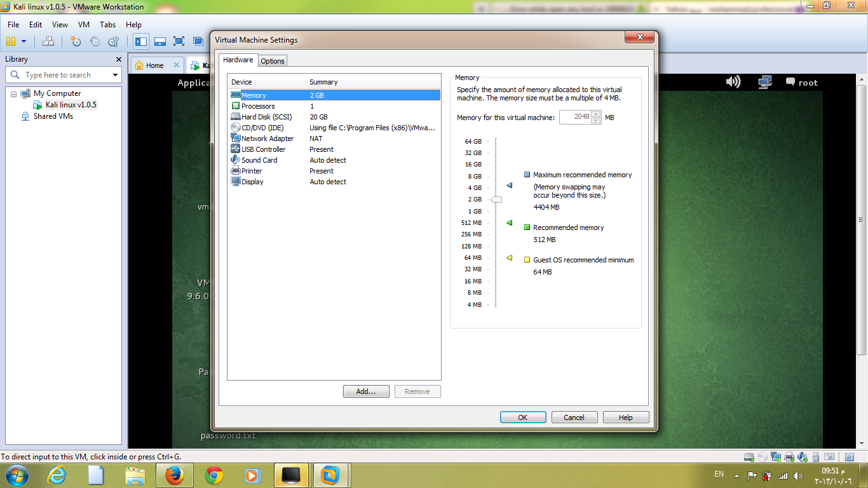Image resolution: width=868 pixels, height=488 pixels.
Task: Click the guest network connection icon
Action: 765,82
